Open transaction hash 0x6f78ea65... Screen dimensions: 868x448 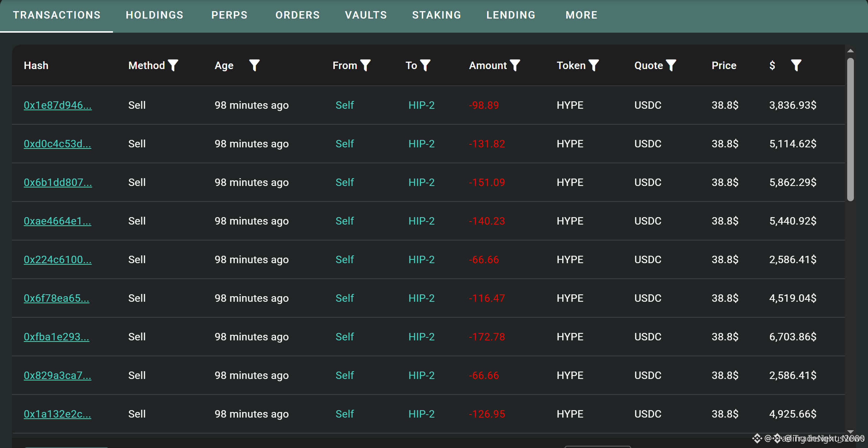pyautogui.click(x=56, y=298)
